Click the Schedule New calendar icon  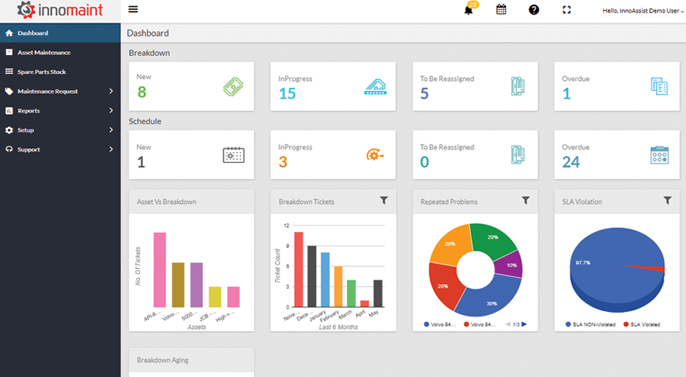point(234,155)
